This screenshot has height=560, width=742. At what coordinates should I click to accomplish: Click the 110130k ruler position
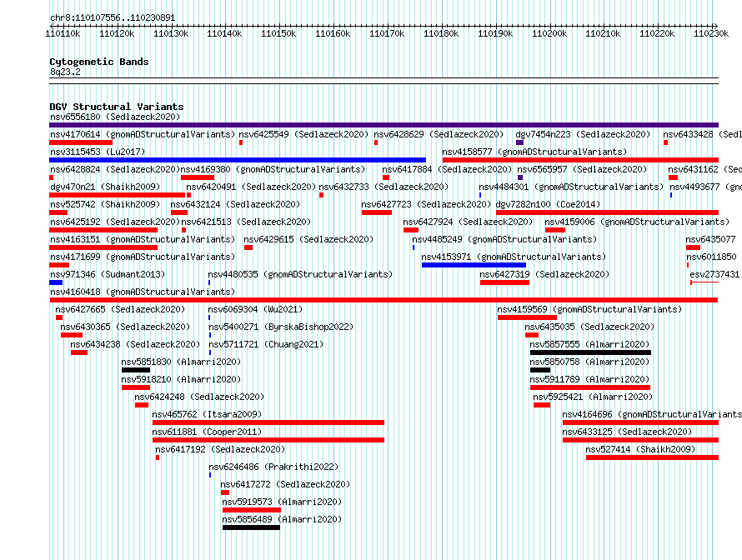(x=171, y=33)
